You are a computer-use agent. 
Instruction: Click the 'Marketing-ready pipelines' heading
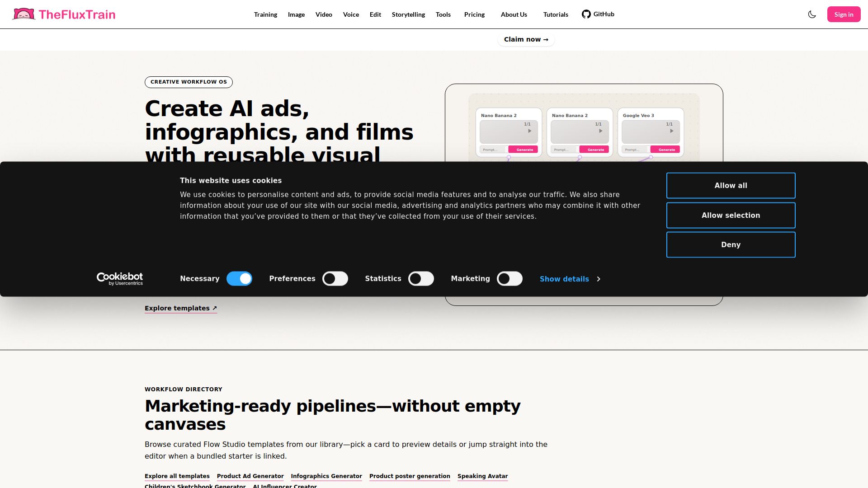(x=333, y=415)
